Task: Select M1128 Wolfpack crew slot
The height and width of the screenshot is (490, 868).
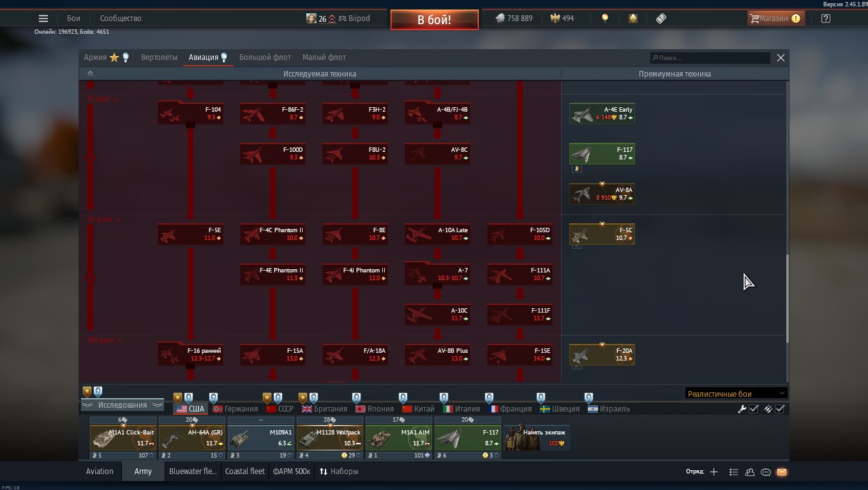Action: tap(330, 438)
